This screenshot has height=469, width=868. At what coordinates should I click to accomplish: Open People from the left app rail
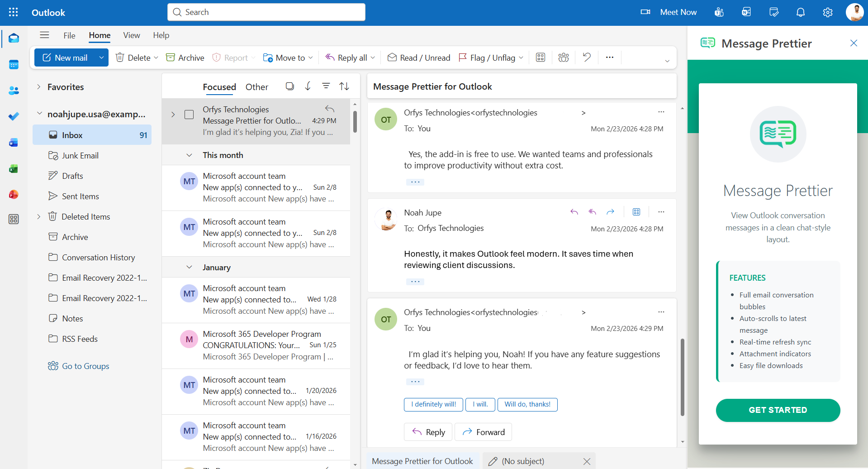pos(14,91)
